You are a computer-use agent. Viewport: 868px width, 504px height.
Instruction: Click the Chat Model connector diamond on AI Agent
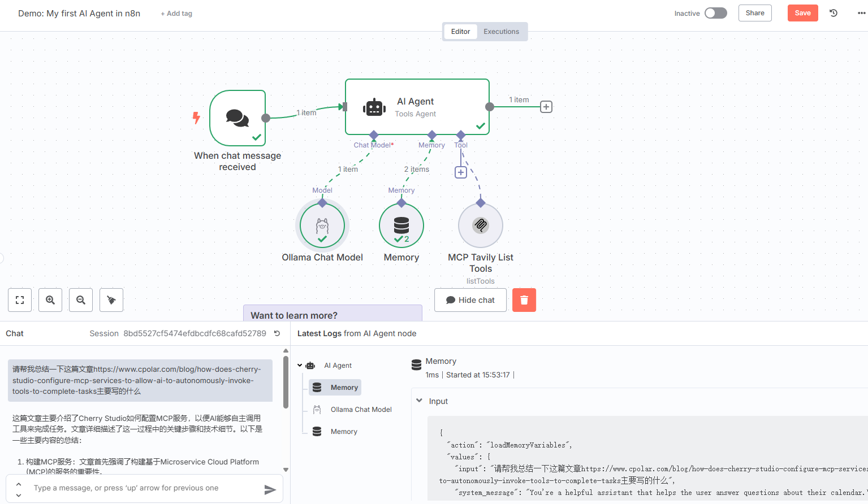373,134
